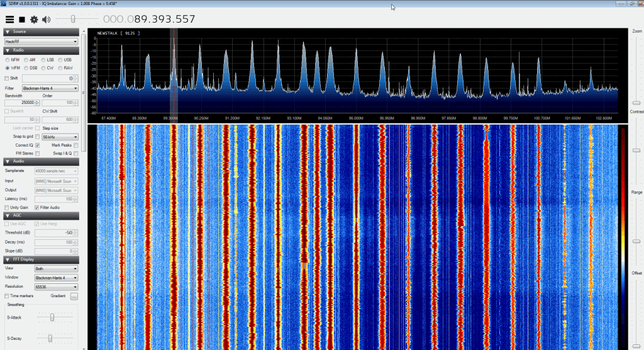Toggle the Snap to grid checkbox

[x=37, y=137]
